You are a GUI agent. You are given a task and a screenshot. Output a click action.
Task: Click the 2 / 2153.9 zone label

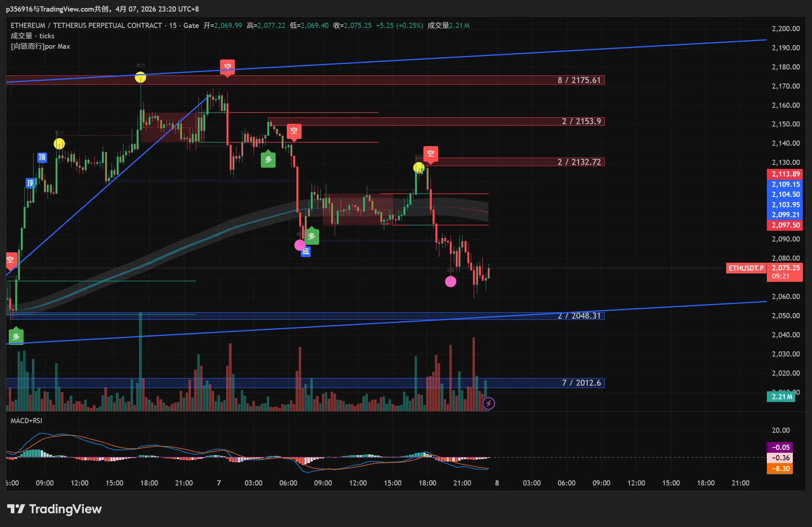[581, 121]
